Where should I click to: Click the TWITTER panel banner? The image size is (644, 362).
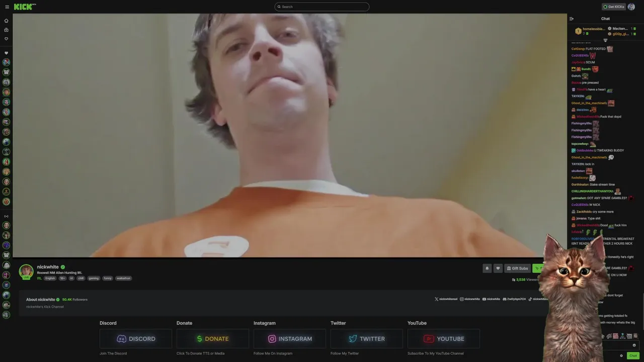(367, 339)
